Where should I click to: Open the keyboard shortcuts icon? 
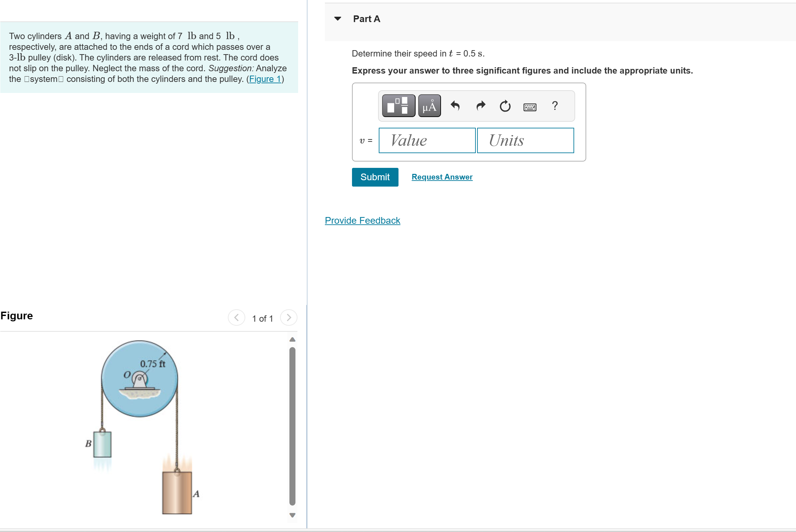pyautogui.click(x=530, y=107)
